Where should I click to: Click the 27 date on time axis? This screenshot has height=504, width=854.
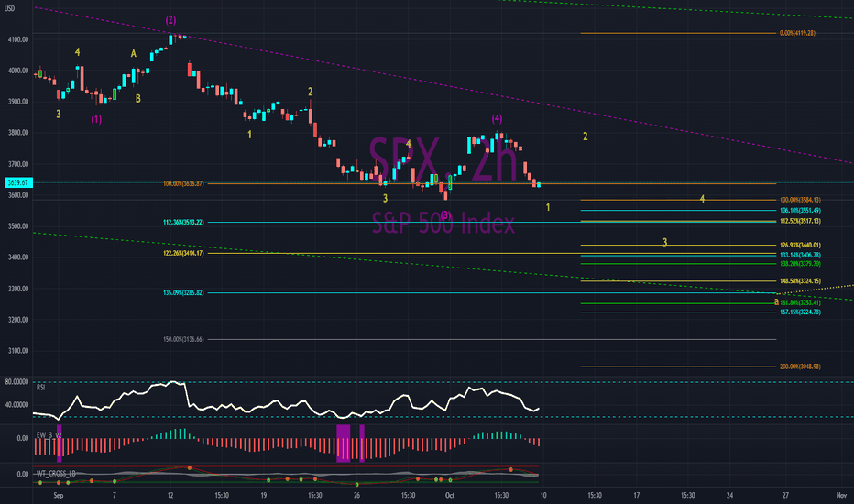click(x=785, y=495)
